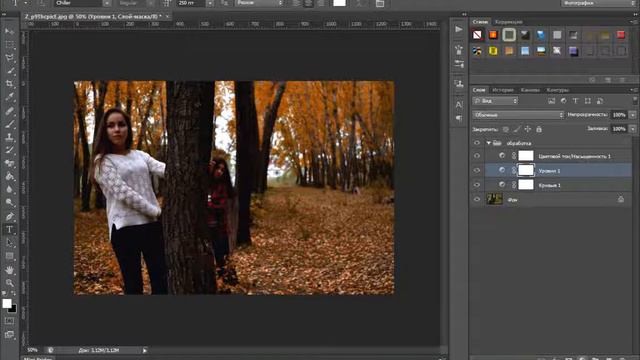Select the Path Selection tool
This screenshot has height=360, width=640.
9,243
